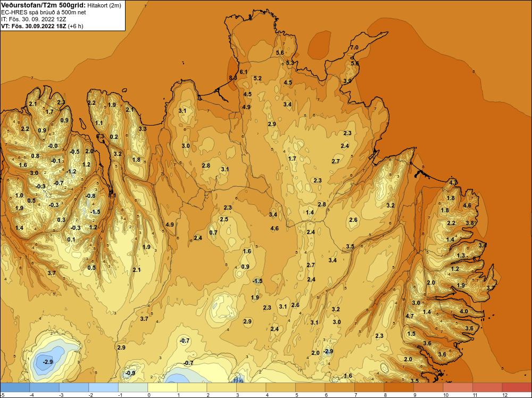Click the '3.3' temperature value
Image resolution: width=532 pixels, height=398 pixels.
[143, 129]
